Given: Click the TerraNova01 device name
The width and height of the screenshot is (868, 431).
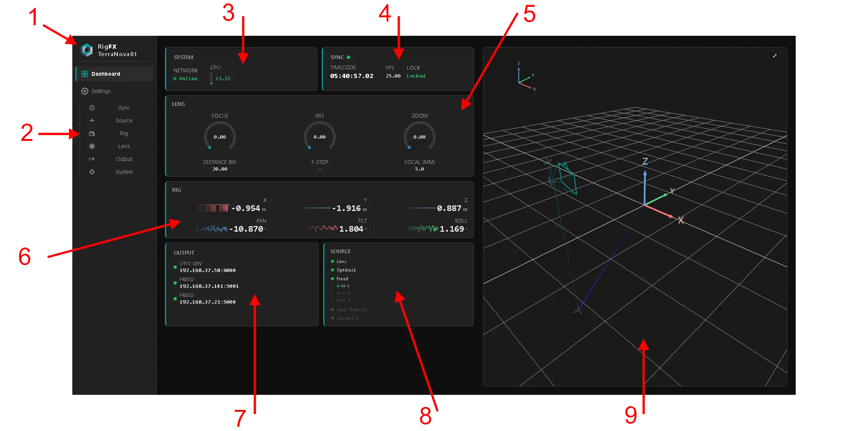Looking at the screenshot, I should (117, 54).
